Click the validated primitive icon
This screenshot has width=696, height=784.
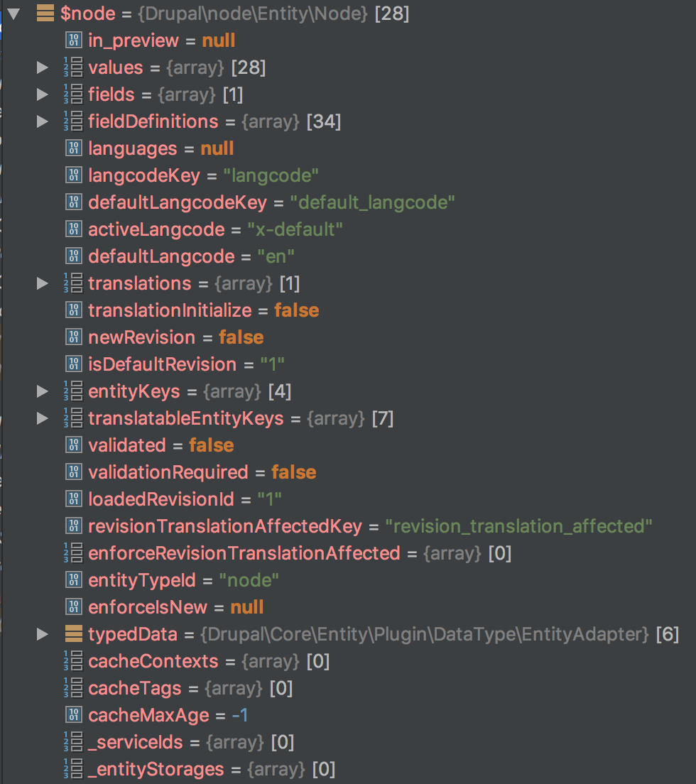pyautogui.click(x=73, y=445)
